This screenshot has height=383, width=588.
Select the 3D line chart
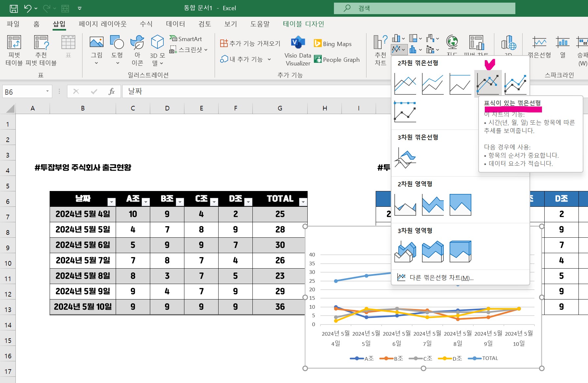point(405,158)
